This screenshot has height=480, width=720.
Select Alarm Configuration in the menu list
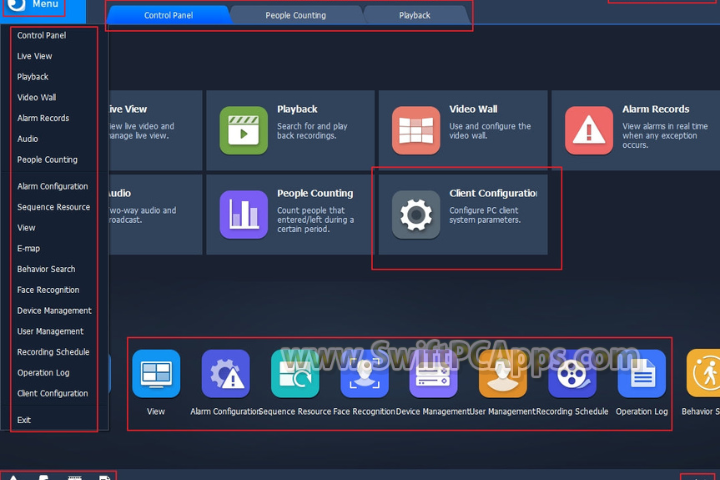[52, 186]
